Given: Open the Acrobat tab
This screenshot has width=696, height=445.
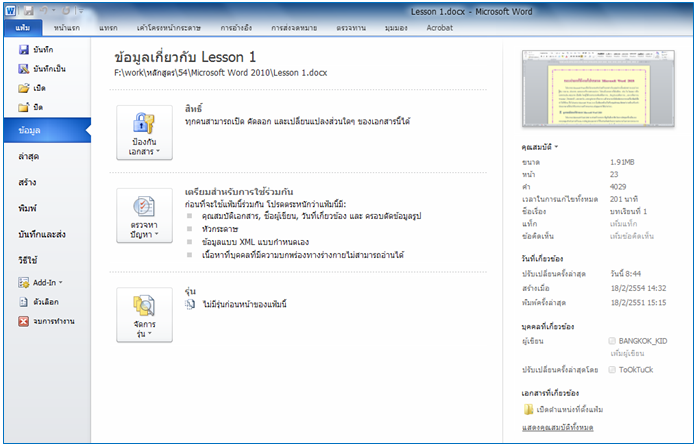Looking at the screenshot, I should point(439,28).
